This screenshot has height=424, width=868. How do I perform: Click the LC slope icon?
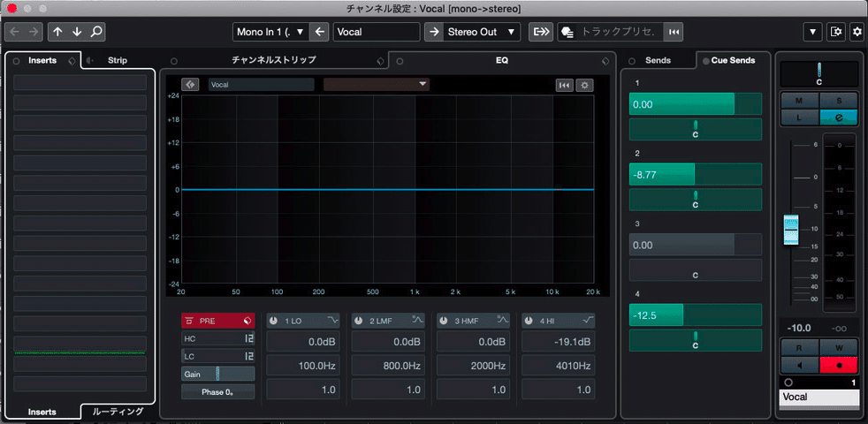click(249, 356)
